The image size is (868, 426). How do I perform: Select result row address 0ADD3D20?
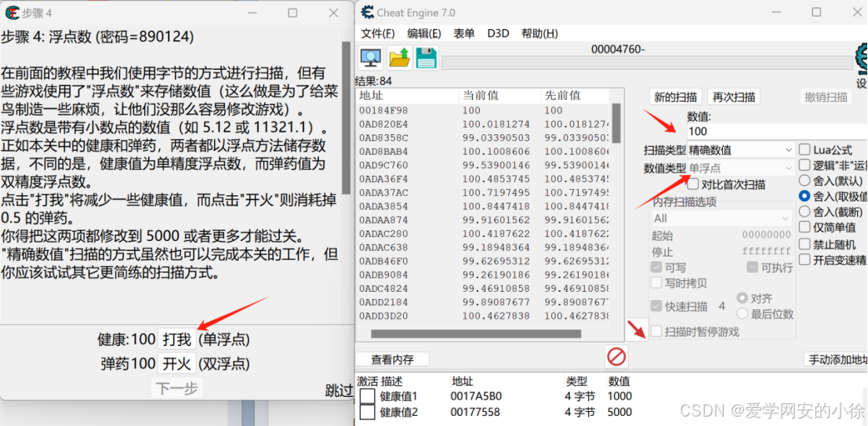(483, 316)
